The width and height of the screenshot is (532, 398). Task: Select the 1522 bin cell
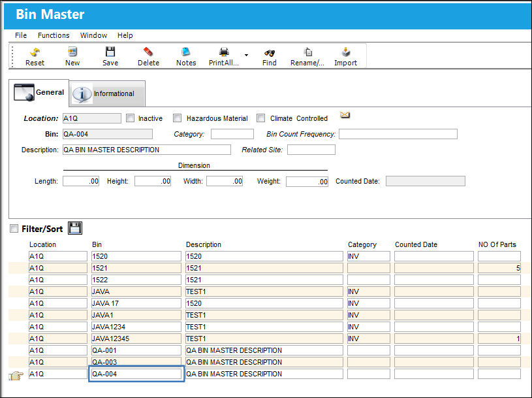(136, 280)
